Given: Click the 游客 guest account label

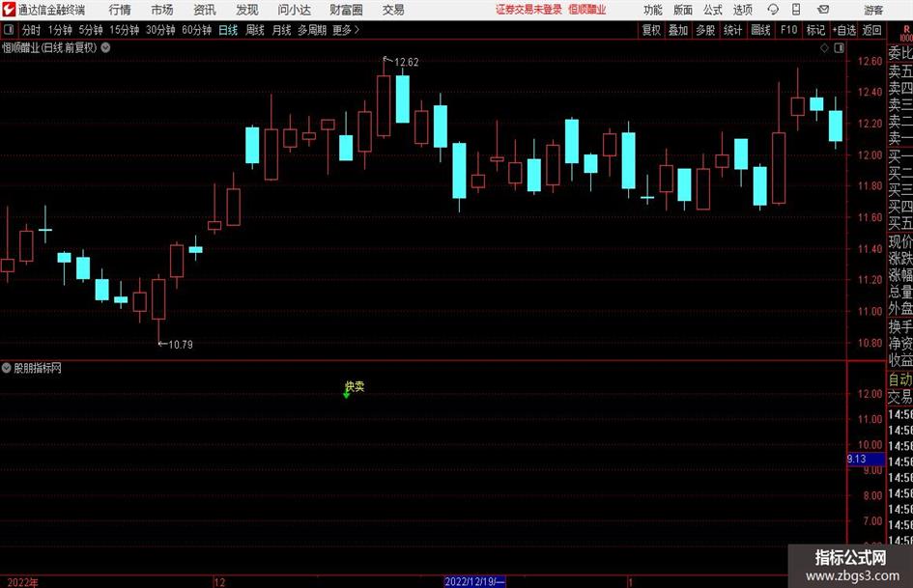Looking at the screenshot, I should point(872,10).
